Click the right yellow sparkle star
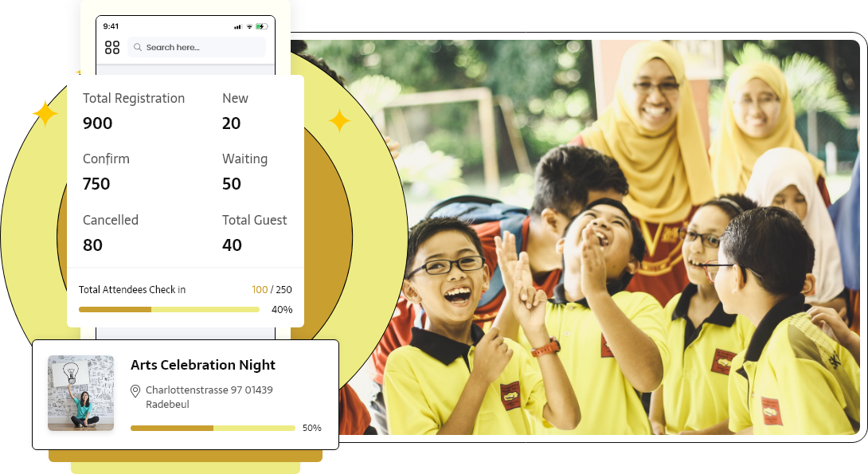Viewport: 868px width, 474px height. click(x=339, y=121)
